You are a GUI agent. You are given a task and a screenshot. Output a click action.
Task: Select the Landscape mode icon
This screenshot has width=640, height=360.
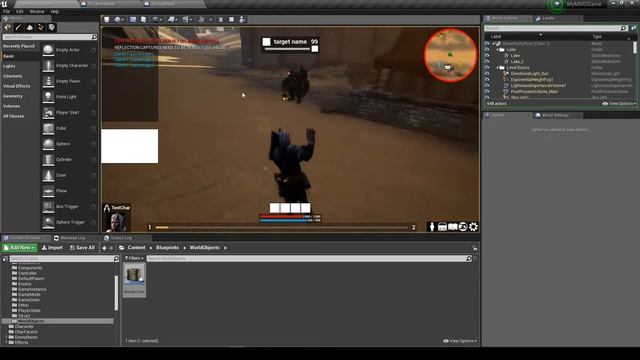pyautogui.click(x=29, y=27)
